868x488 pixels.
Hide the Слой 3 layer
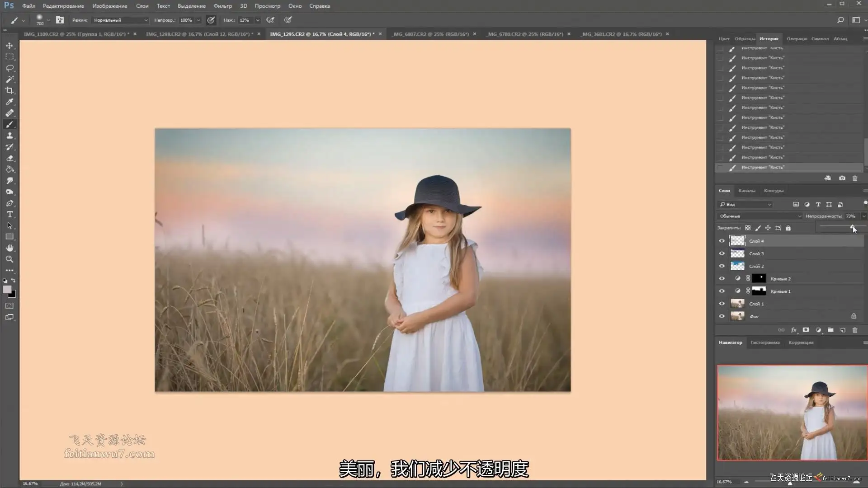pyautogui.click(x=722, y=253)
